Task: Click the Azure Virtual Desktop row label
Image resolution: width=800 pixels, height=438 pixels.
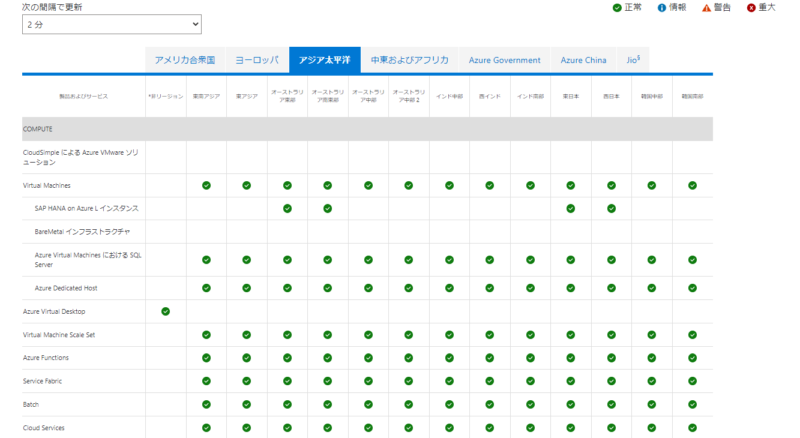Action: point(54,311)
